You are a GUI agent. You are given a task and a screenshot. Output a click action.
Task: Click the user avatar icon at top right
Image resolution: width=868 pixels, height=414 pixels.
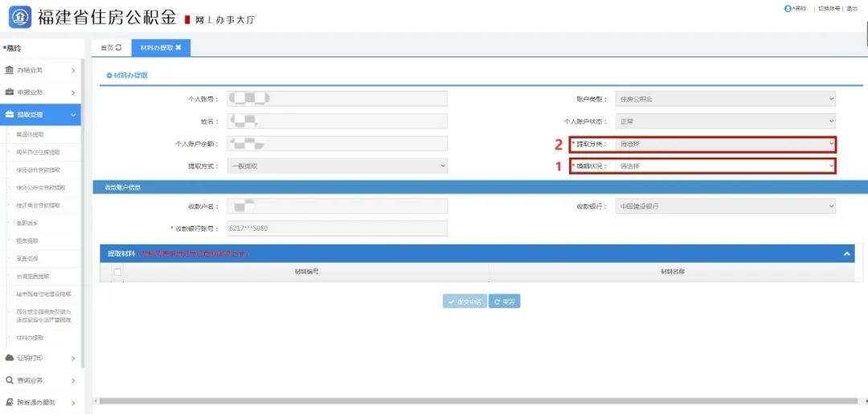pyautogui.click(x=787, y=8)
